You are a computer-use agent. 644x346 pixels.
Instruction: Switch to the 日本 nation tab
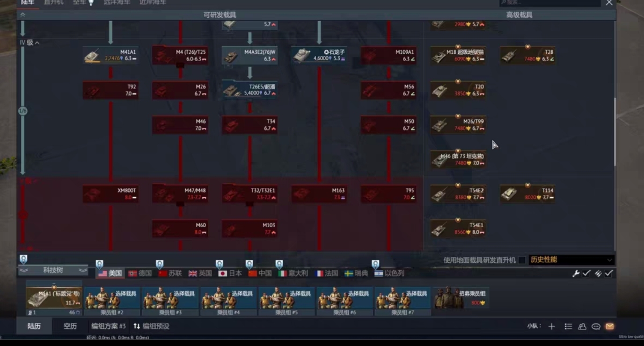point(230,273)
